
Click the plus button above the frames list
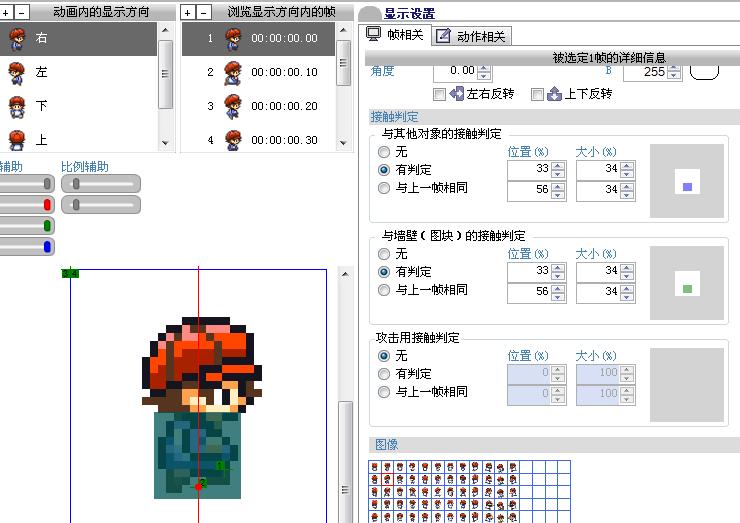(187, 13)
